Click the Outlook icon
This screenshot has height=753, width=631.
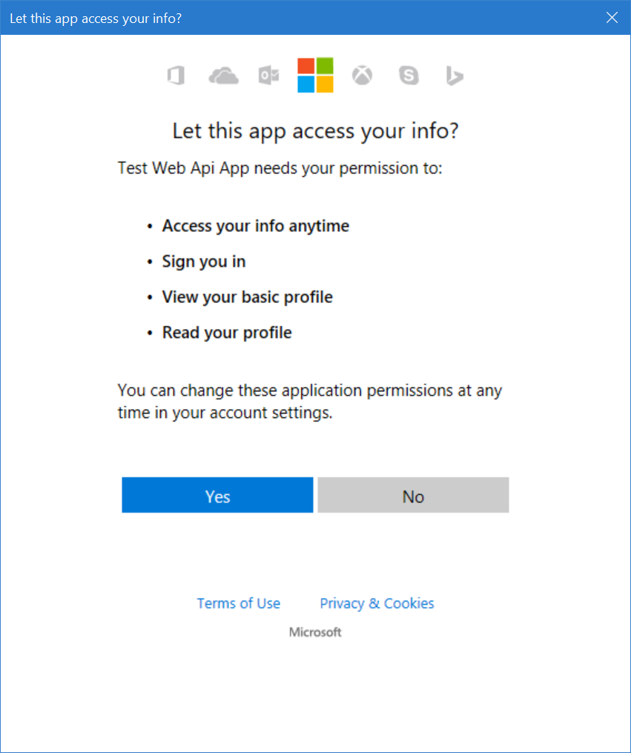point(268,76)
